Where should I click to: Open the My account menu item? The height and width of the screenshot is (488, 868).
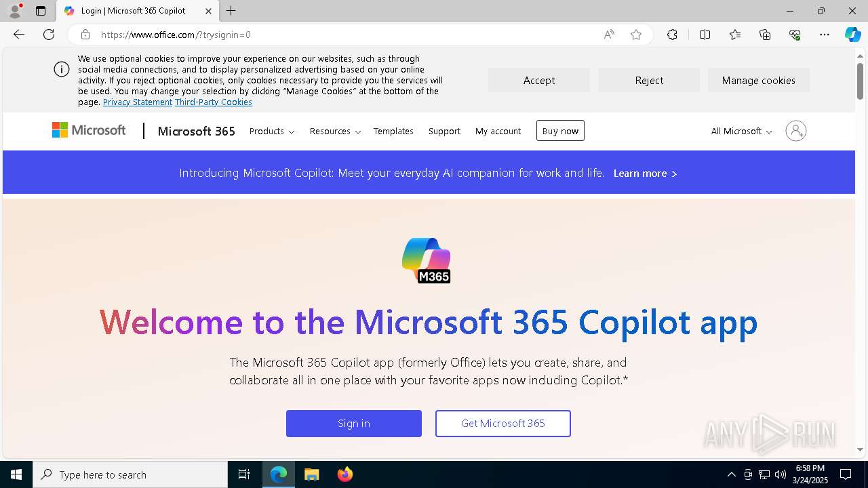click(498, 131)
